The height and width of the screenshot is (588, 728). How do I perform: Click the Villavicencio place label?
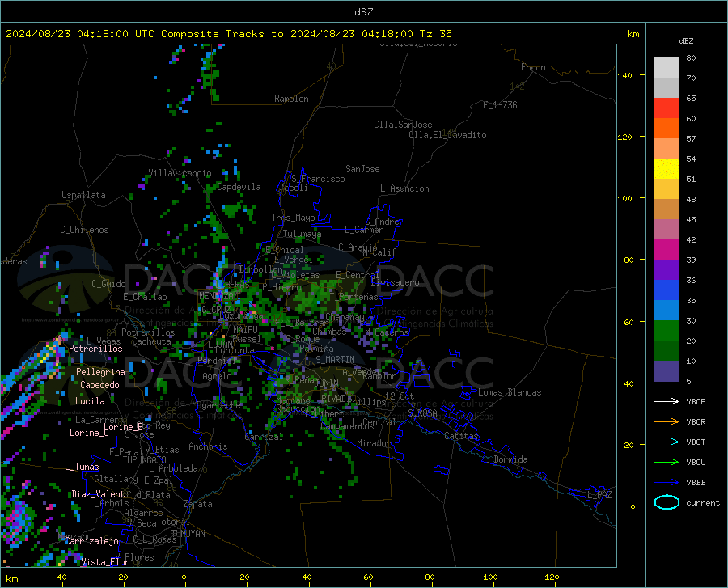(180, 173)
